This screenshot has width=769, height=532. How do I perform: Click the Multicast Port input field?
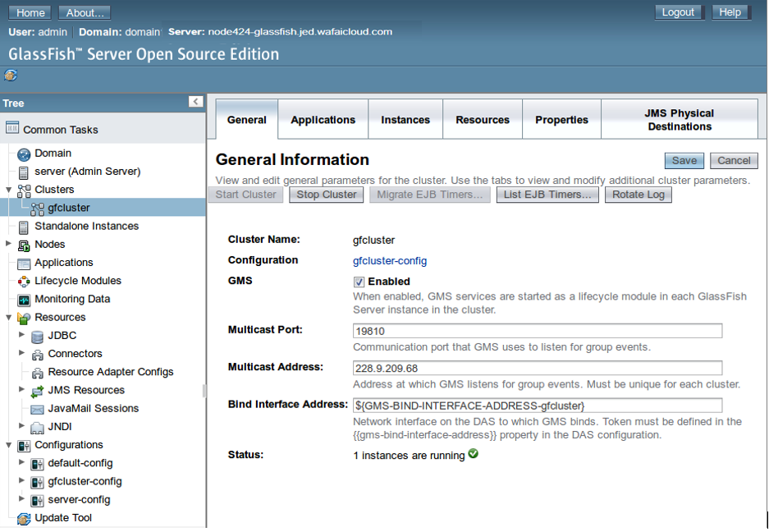click(538, 332)
